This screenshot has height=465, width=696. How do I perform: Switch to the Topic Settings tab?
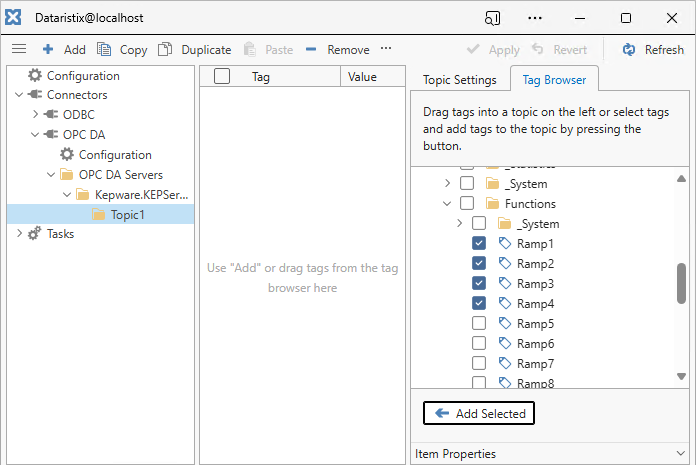coord(459,80)
